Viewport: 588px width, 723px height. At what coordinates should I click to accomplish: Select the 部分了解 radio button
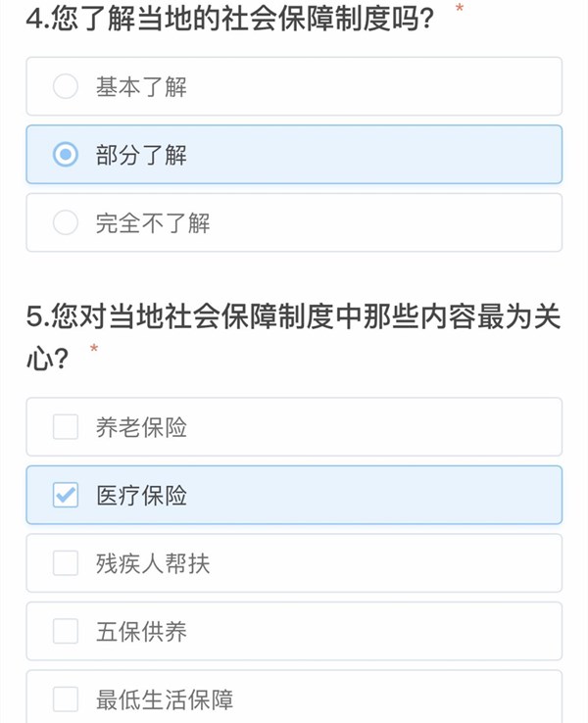tap(66, 155)
